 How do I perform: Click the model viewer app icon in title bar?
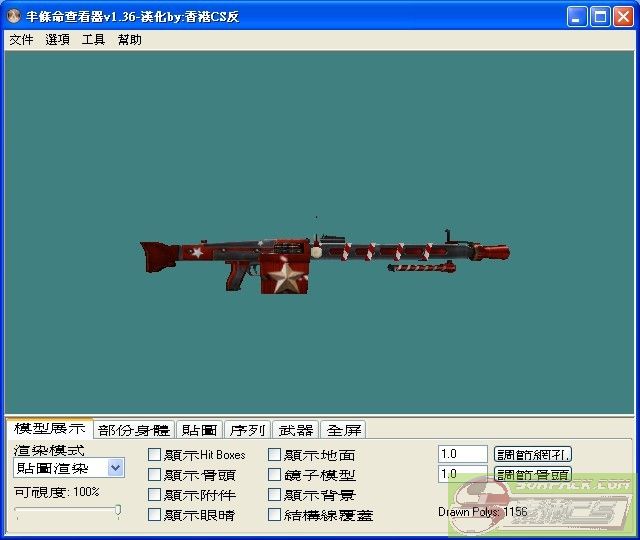15,17
